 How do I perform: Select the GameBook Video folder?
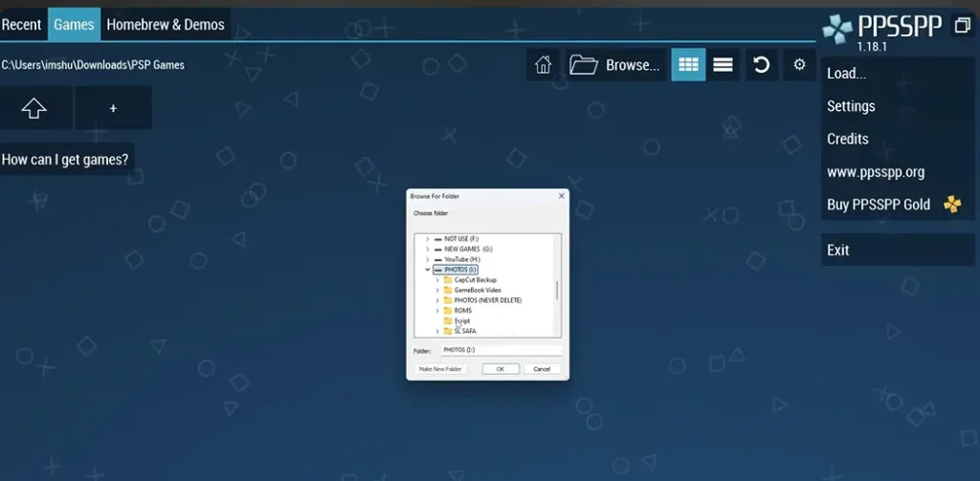[x=472, y=290]
